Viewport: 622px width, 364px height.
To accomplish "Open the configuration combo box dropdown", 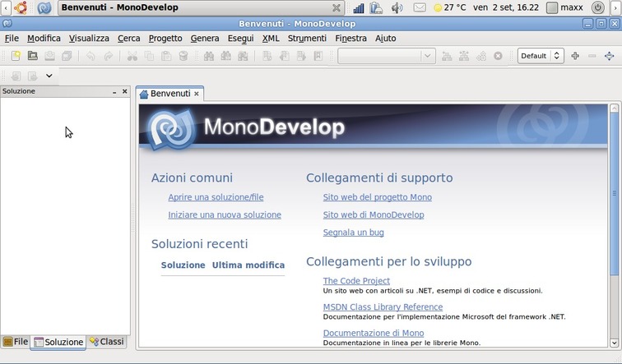I will (387, 56).
